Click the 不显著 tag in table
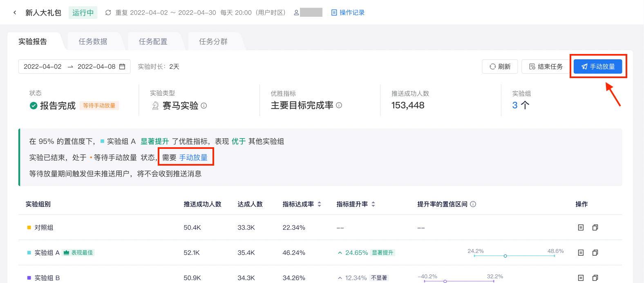644x283 pixels. tap(379, 278)
